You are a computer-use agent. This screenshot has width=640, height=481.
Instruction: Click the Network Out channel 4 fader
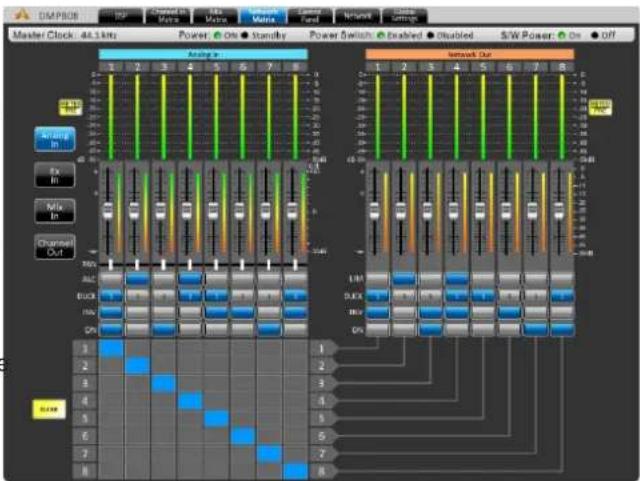click(x=453, y=210)
